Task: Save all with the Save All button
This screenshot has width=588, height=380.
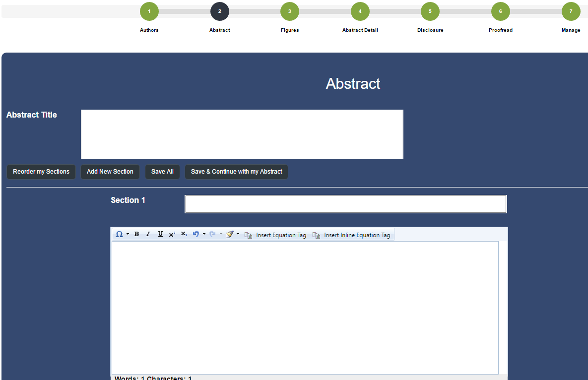Action: (162, 172)
